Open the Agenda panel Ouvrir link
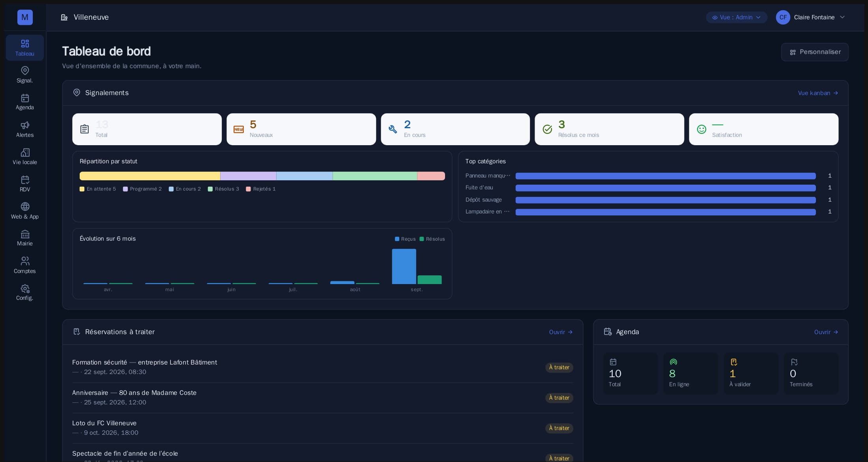This screenshot has height=462, width=868. (826, 332)
